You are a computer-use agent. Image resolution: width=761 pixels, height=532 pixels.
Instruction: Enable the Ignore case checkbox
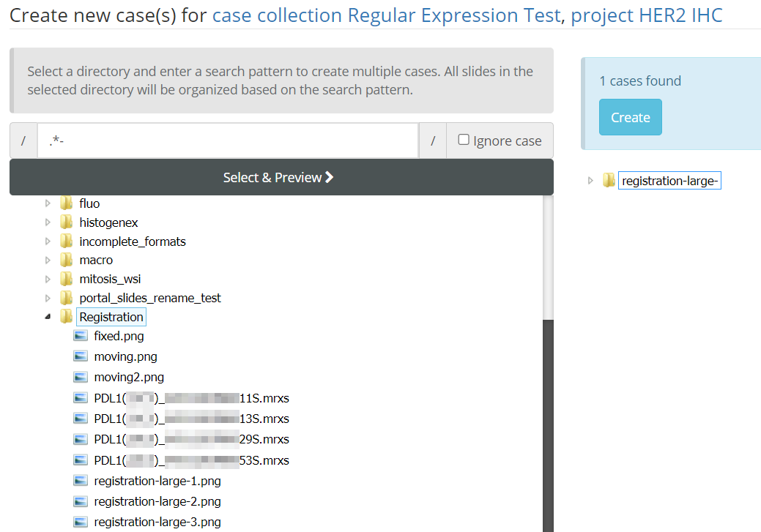(464, 140)
